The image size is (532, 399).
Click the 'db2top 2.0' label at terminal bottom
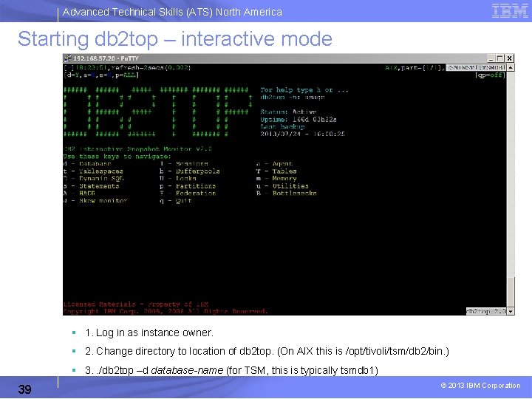[486, 311]
